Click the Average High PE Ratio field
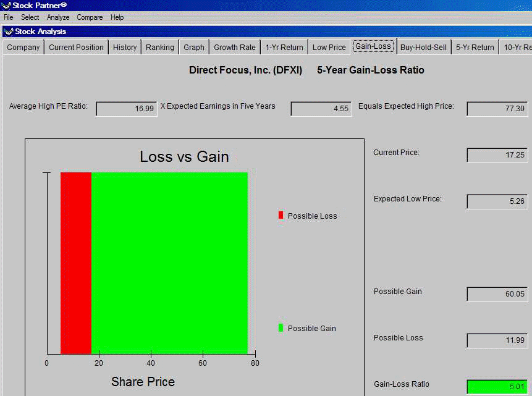The width and height of the screenshot is (532, 396). click(127, 109)
